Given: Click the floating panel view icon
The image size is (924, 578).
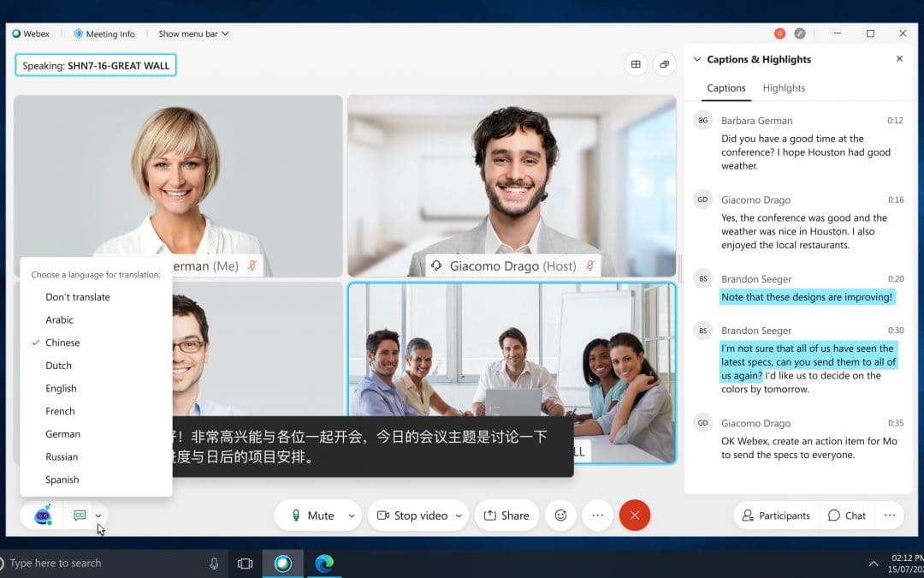Looking at the screenshot, I should click(x=664, y=64).
